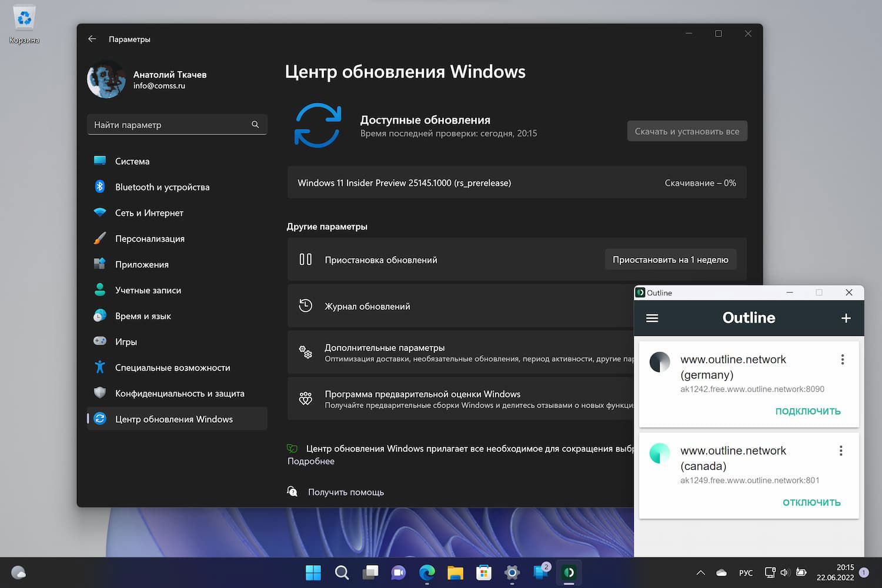Open options for the germany Outline server

[x=842, y=359]
